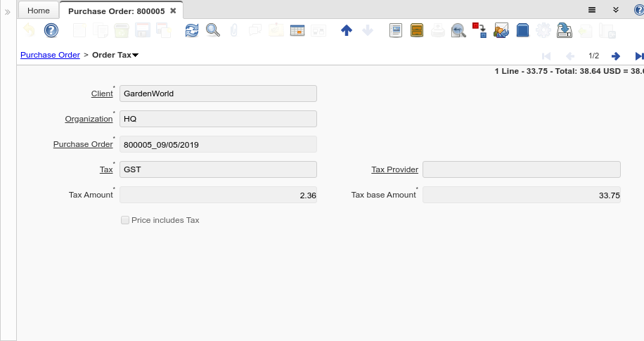Open the Requests icon in toolbar

coord(501,30)
